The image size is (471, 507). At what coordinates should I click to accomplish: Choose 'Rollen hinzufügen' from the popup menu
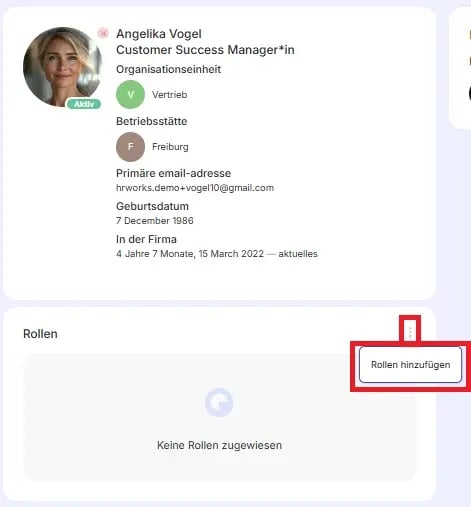[410, 365]
